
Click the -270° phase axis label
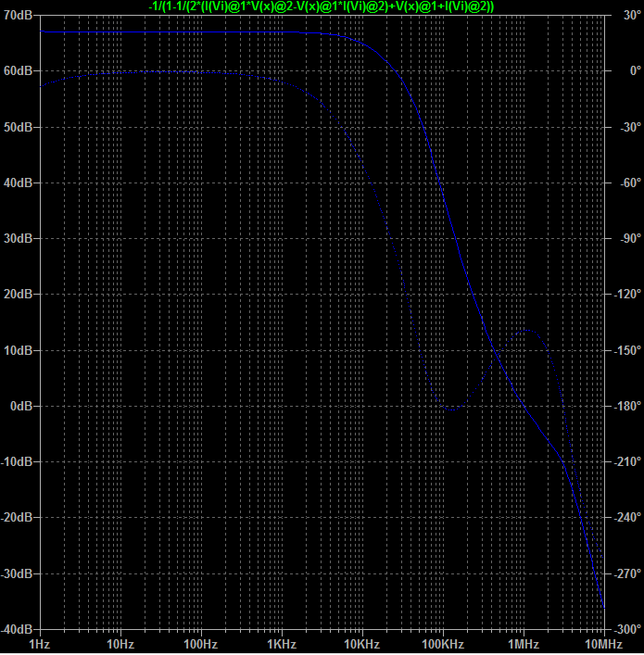click(x=627, y=573)
